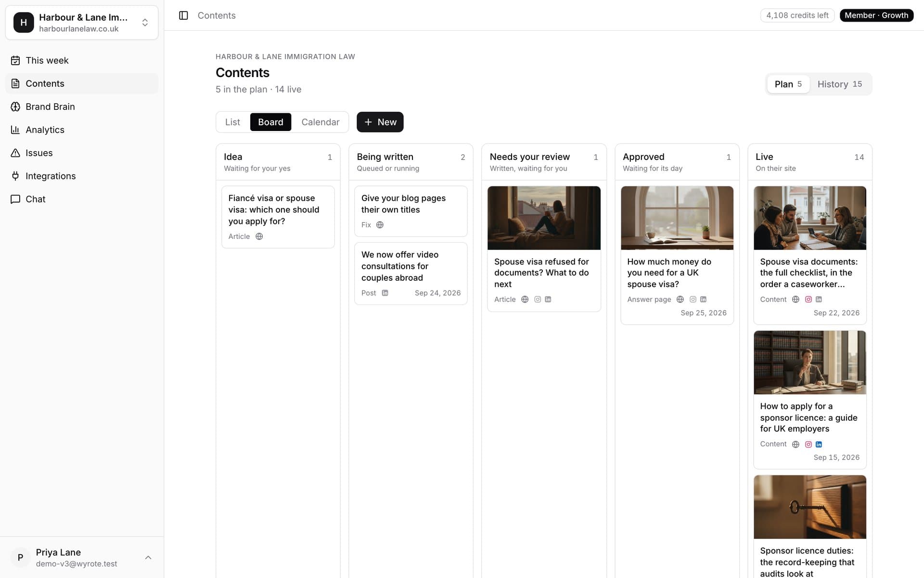This screenshot has width=924, height=578.
Task: Select the Board view tab
Action: pos(270,122)
